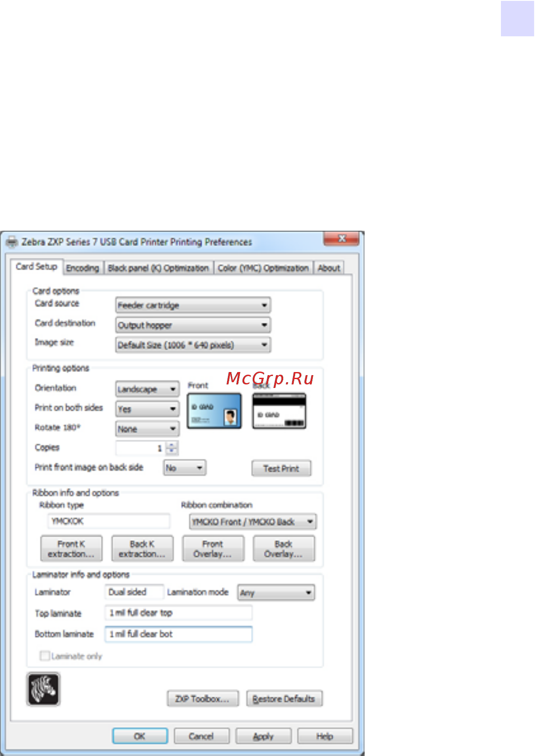
Task: Click the Front card preview thumbnail
Action: tap(215, 411)
